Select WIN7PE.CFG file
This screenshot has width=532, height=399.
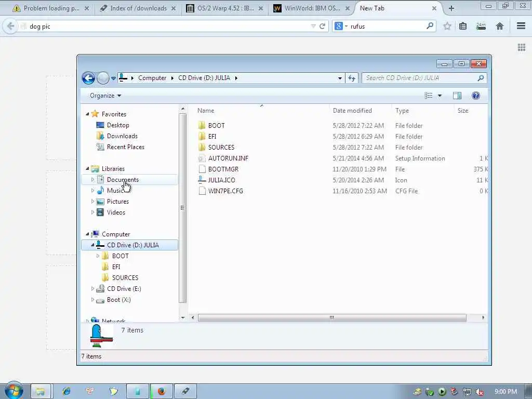[225, 191]
